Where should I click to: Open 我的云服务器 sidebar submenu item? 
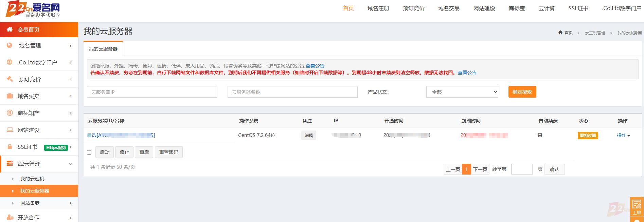pos(39,191)
